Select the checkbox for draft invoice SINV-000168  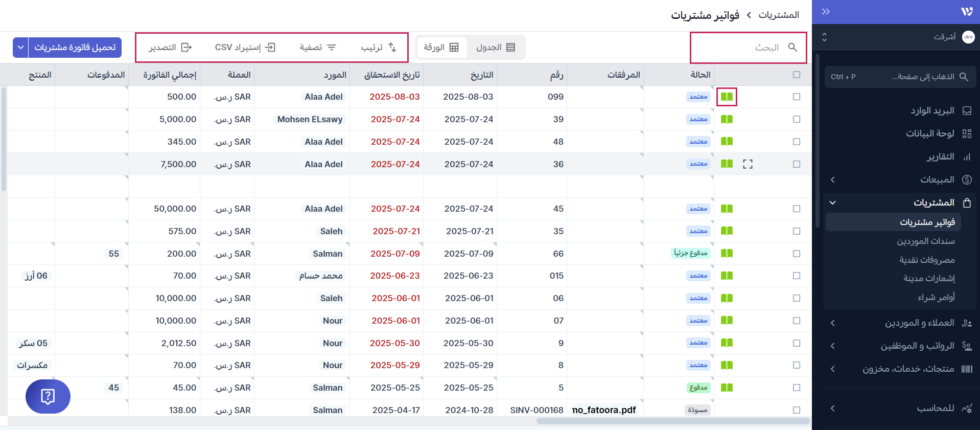(796, 410)
